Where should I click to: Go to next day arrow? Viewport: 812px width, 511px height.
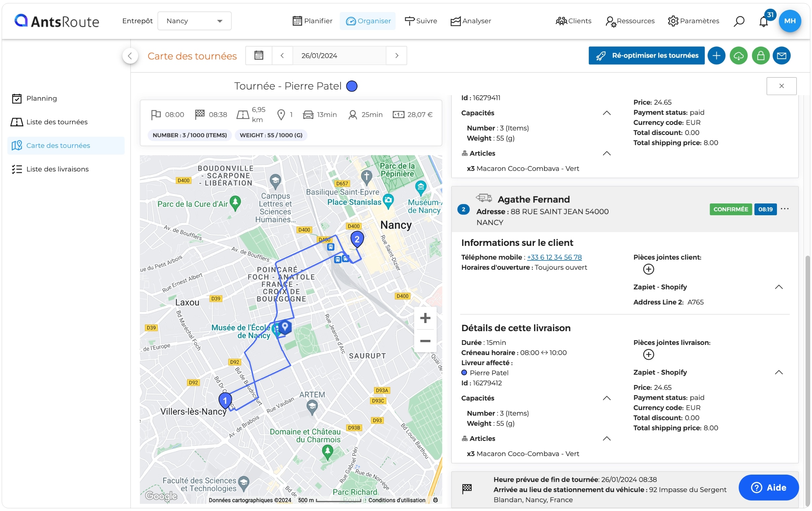pos(397,56)
